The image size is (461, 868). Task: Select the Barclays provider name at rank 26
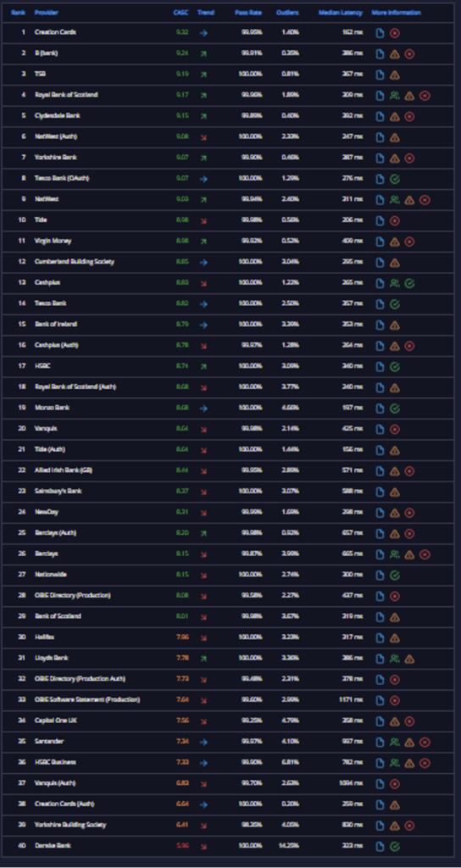(46, 554)
